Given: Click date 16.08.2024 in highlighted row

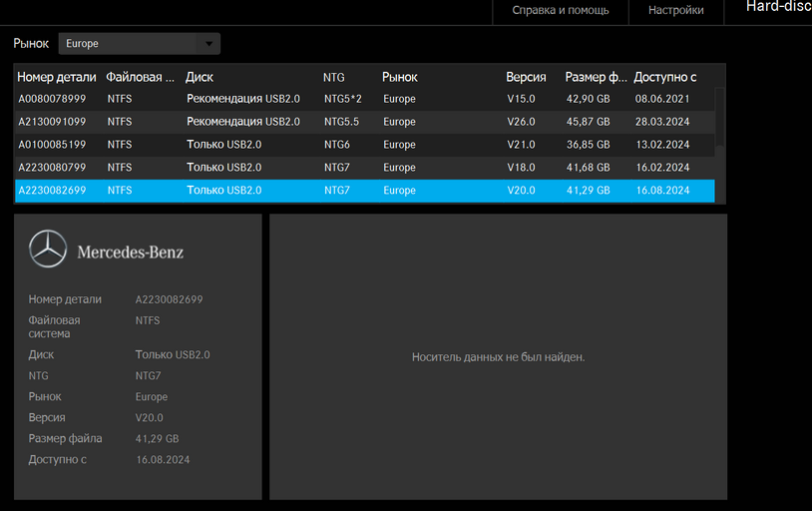Looking at the screenshot, I should (662, 191).
